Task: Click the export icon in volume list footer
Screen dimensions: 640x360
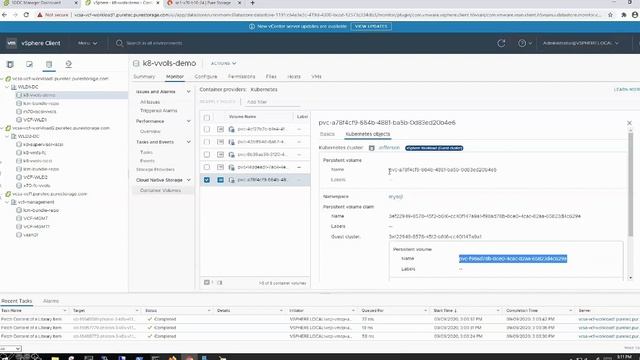Action: [x=220, y=282]
